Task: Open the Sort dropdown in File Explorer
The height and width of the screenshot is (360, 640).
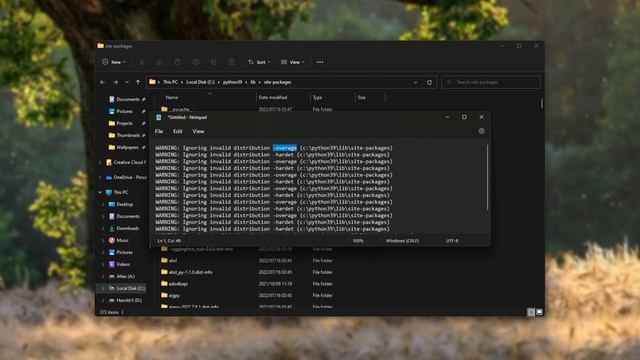Action: [259, 62]
